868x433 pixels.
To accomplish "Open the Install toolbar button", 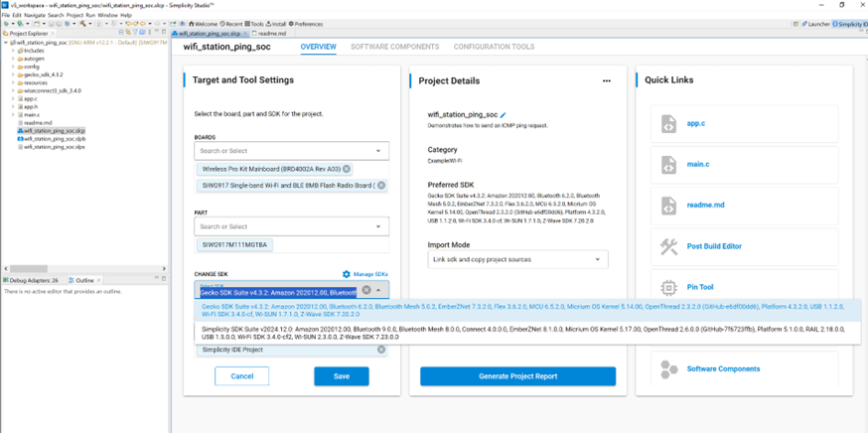I will tap(276, 25).
